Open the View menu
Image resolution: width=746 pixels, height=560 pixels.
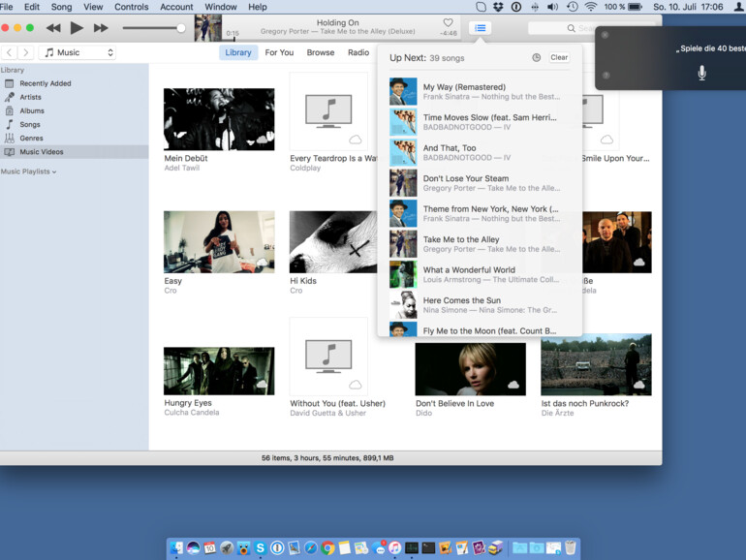click(93, 7)
